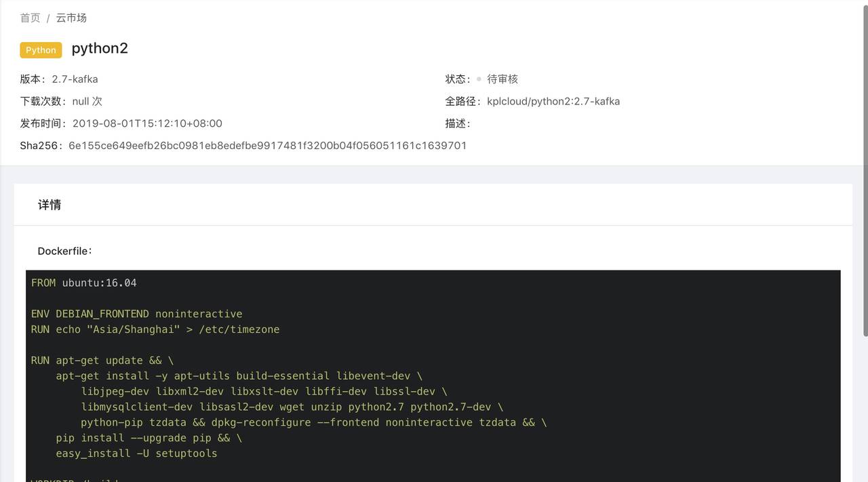Click the 首页 breadcrumb link
The image size is (868, 482).
30,18
